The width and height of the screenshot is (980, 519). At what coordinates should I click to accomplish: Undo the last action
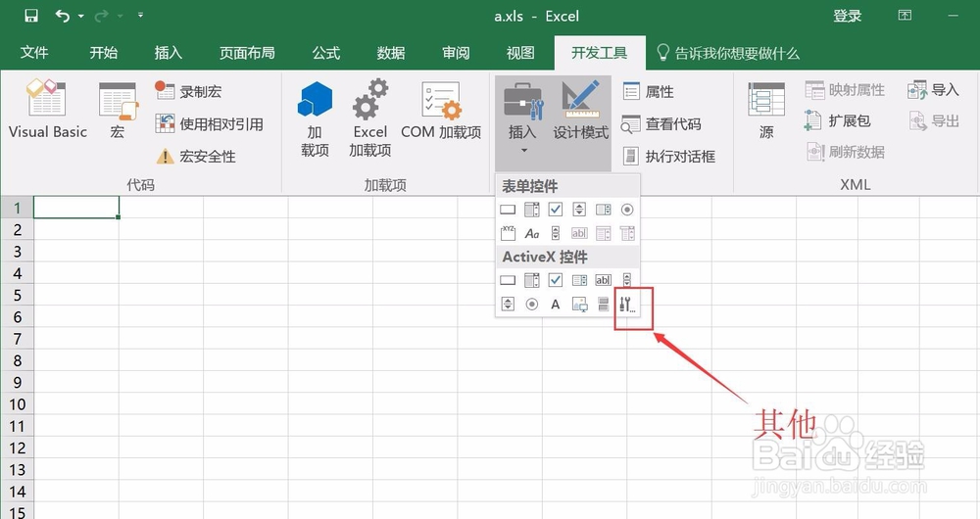(63, 16)
